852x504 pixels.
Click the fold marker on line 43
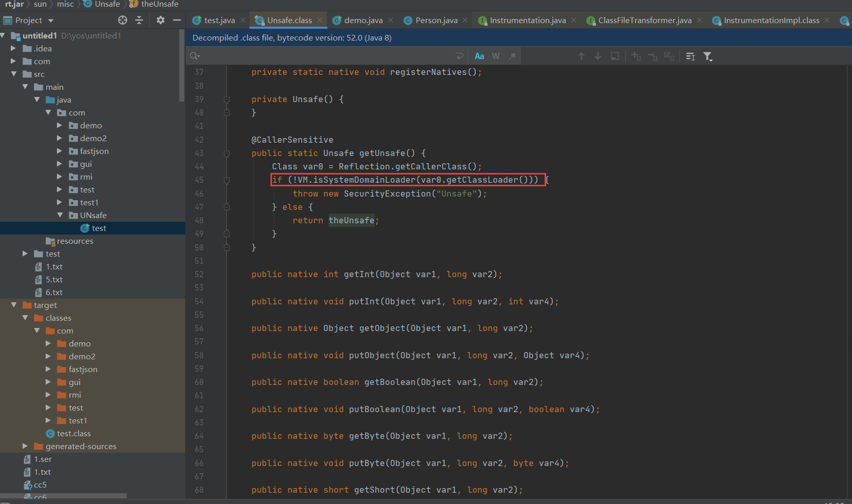(x=227, y=153)
